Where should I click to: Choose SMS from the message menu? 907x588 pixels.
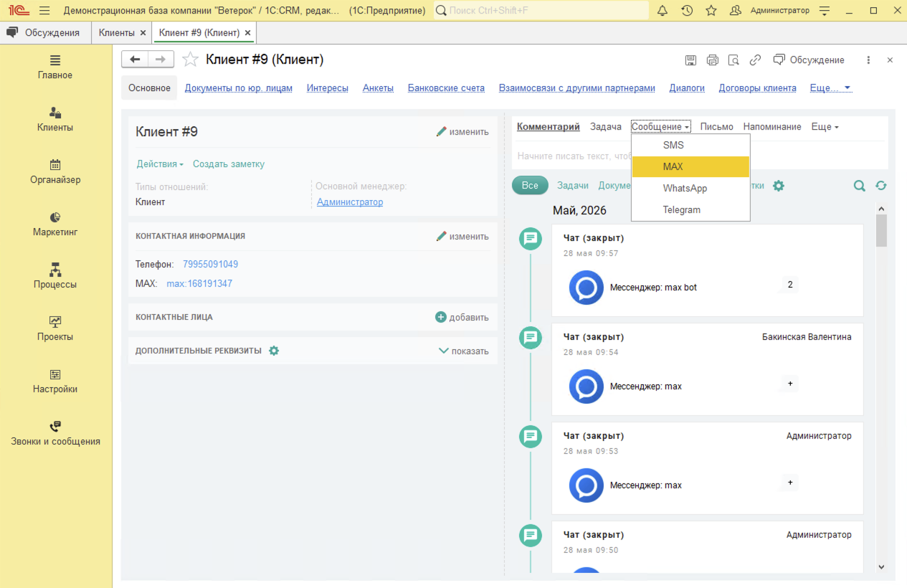click(690, 145)
